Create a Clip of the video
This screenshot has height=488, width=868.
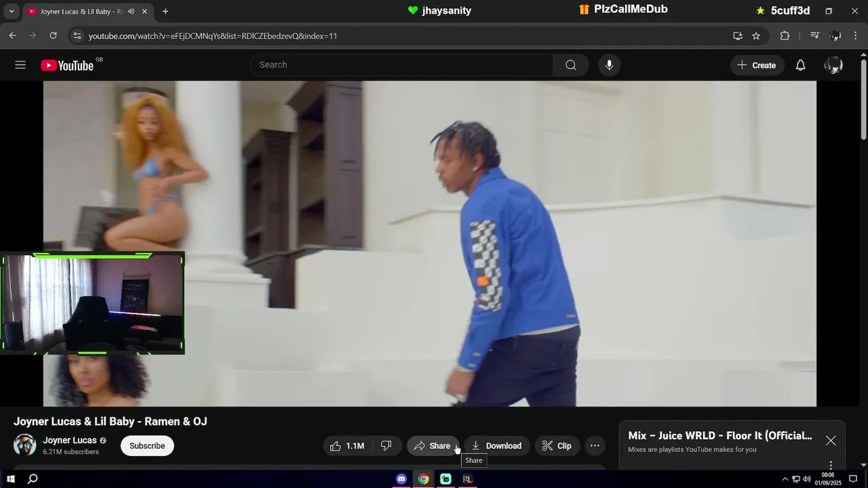pos(557,445)
